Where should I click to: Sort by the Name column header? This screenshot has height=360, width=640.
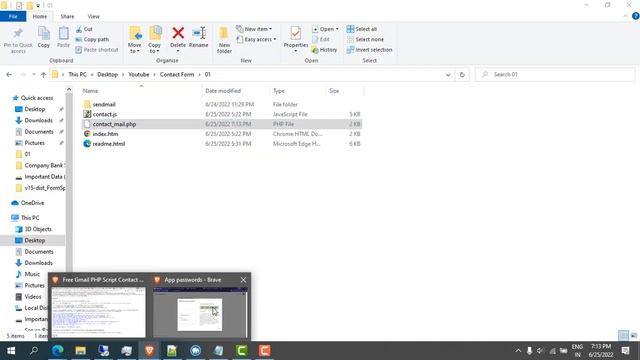(91, 91)
